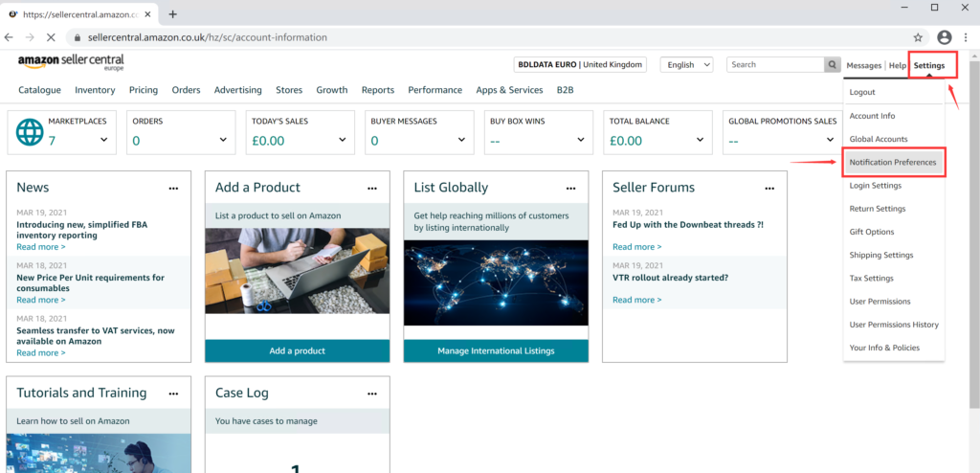The width and height of the screenshot is (980, 473).
Task: Click Manage International Listings button
Action: pyautogui.click(x=496, y=351)
